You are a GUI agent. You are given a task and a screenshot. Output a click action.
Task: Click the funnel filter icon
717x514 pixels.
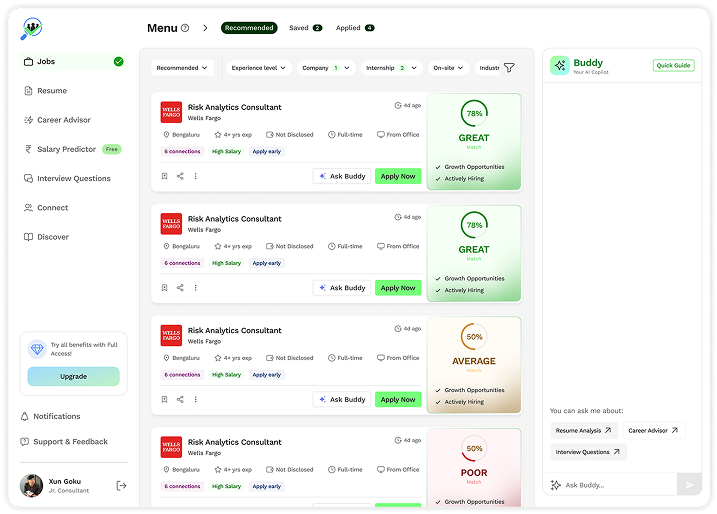click(x=509, y=68)
